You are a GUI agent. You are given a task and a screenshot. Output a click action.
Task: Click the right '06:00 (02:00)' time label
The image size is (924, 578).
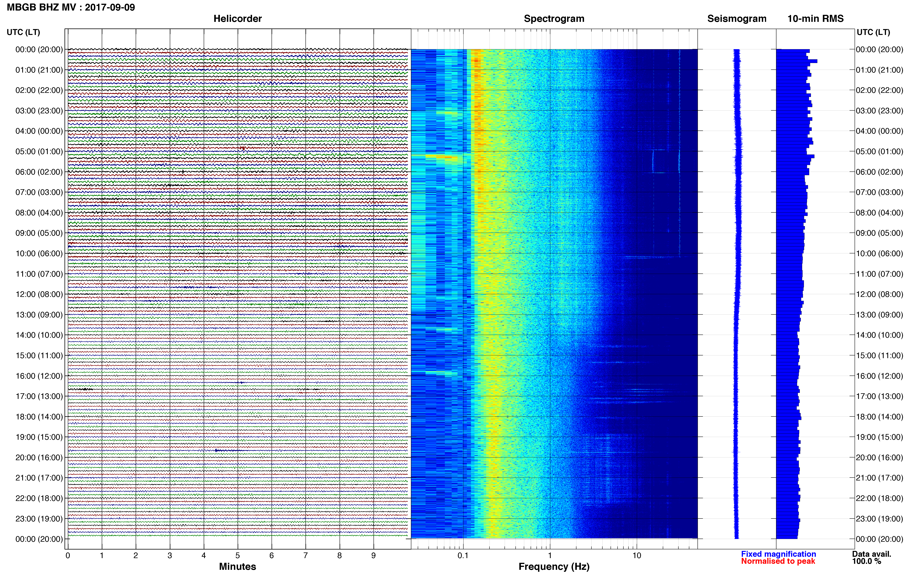click(879, 172)
